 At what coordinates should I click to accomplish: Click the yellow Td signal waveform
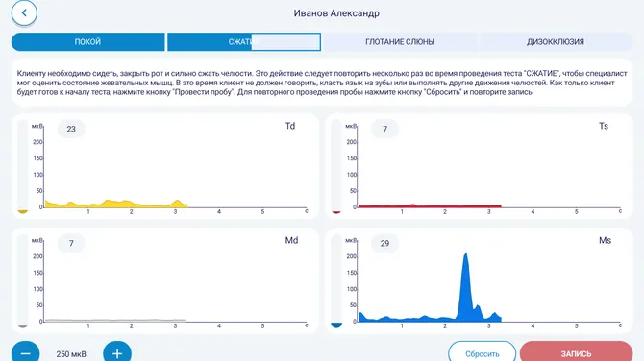[115, 204]
